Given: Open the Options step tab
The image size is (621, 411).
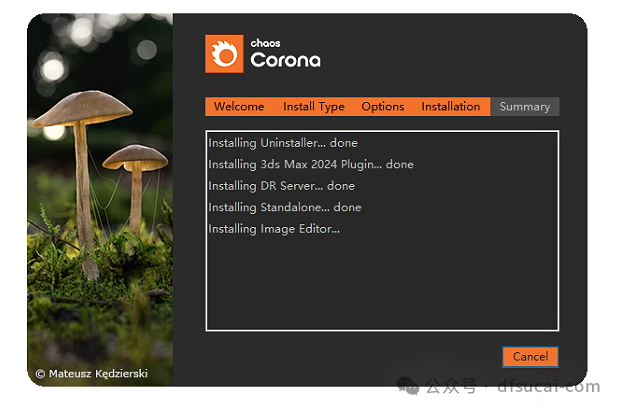Looking at the screenshot, I should 383,107.
